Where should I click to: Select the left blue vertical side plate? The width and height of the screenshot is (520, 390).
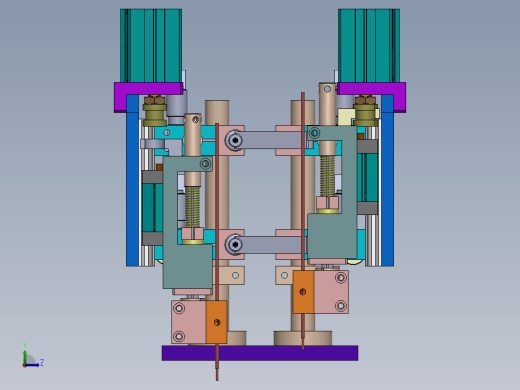point(132,180)
